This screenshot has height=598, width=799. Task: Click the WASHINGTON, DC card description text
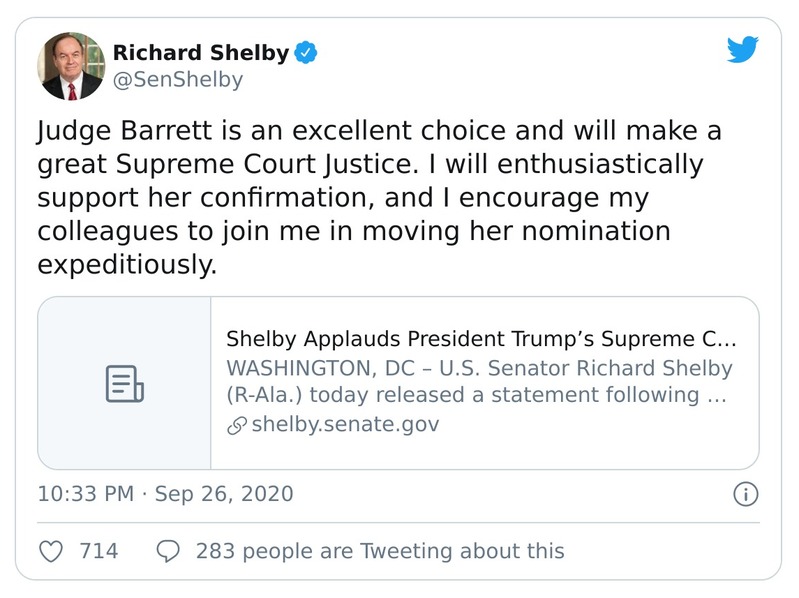pos(478,381)
